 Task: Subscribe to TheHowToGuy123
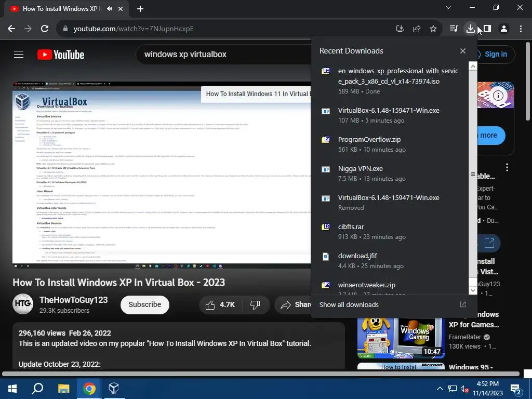pos(145,304)
